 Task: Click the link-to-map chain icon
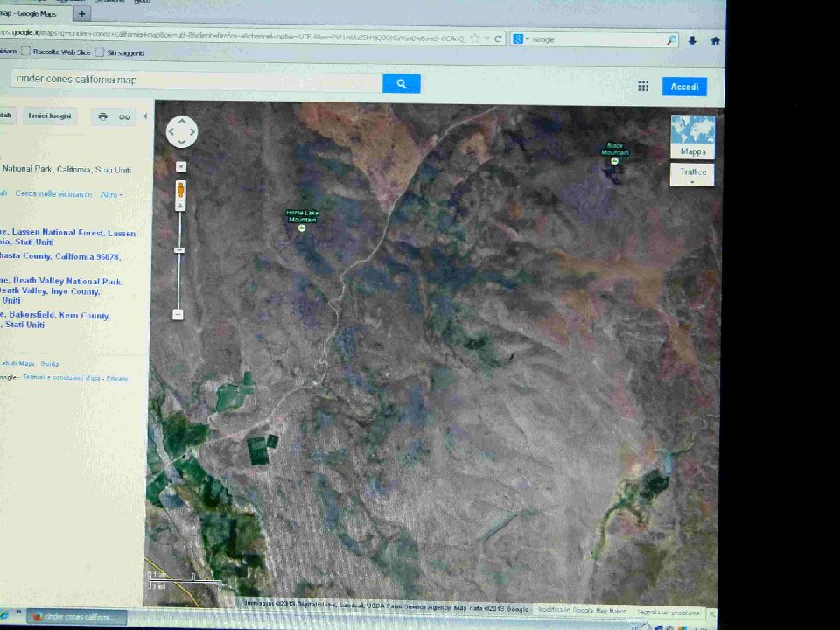click(124, 116)
